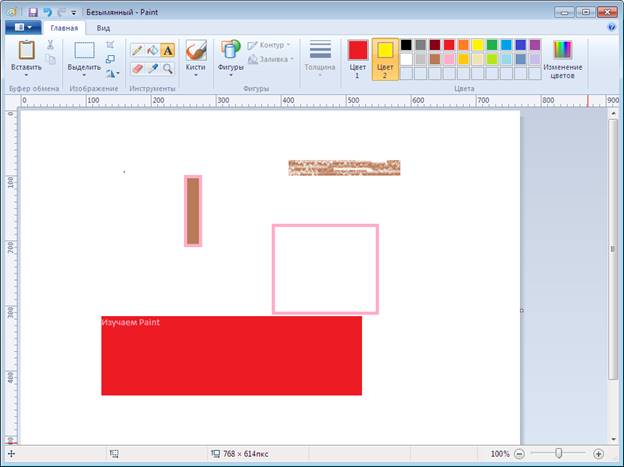The width and height of the screenshot is (624, 467).
Task: Open the Заливка fill dropdown
Action: [x=271, y=59]
